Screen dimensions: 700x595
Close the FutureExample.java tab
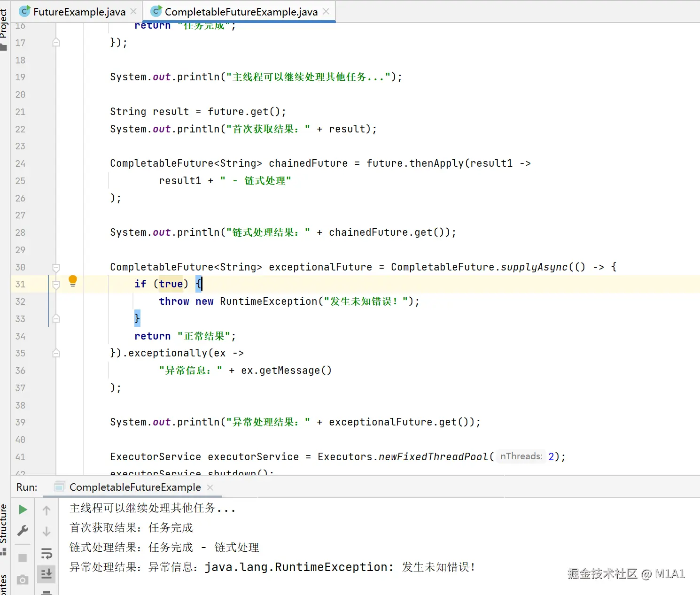[x=133, y=11]
